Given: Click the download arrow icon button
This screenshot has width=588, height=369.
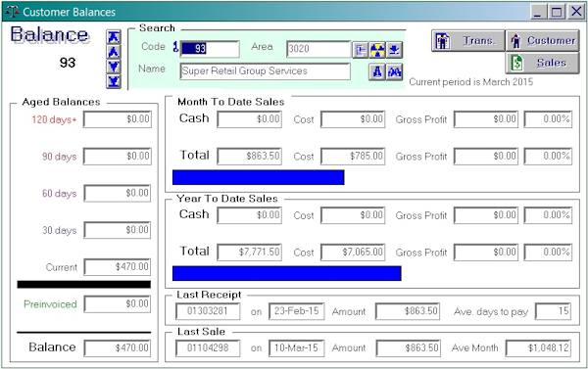Looking at the screenshot, I should point(394,50).
